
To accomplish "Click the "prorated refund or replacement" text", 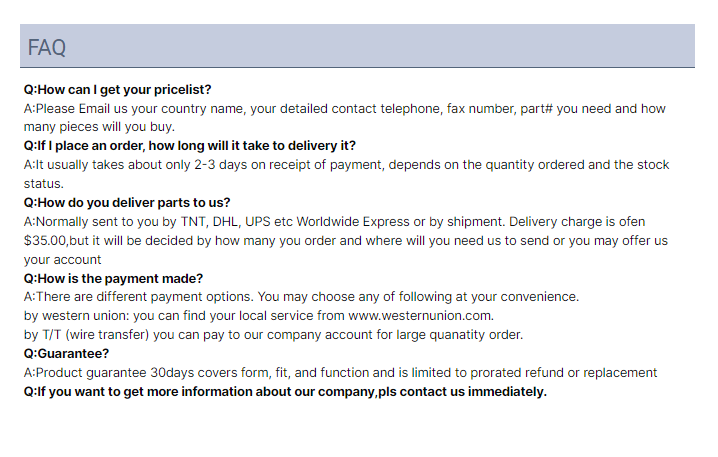I will pos(555,372).
